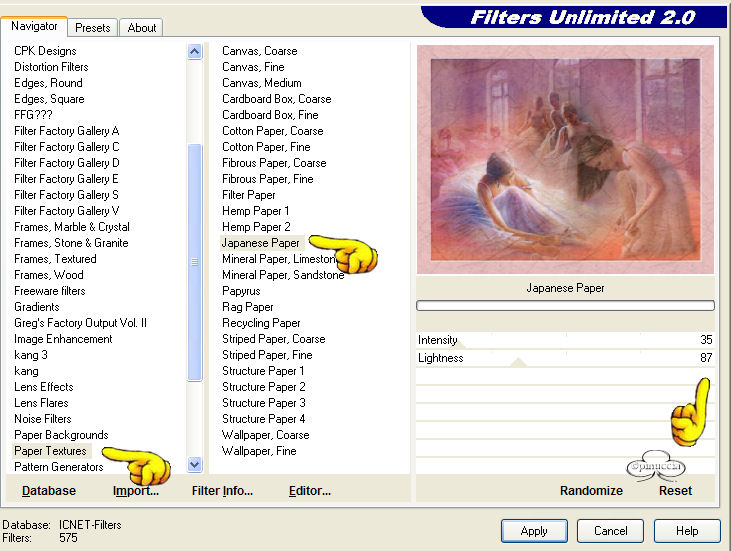
Task: Choose the Japanese Paper filter in the list
Action: click(x=261, y=242)
